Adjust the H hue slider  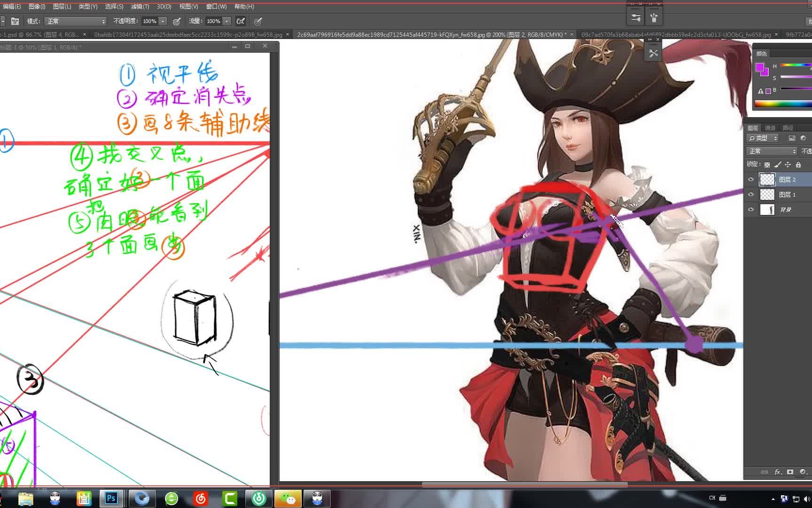[796, 65]
